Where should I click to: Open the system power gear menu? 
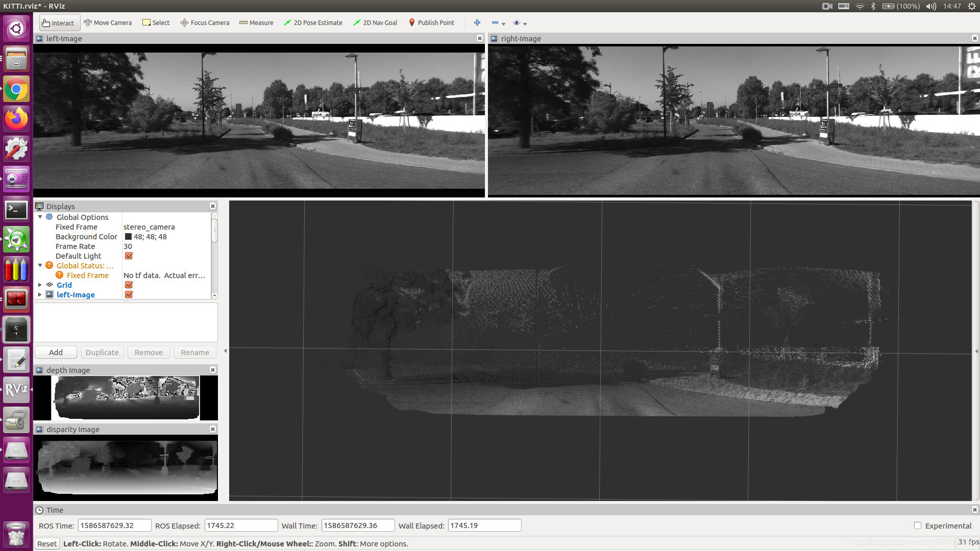coord(972,6)
